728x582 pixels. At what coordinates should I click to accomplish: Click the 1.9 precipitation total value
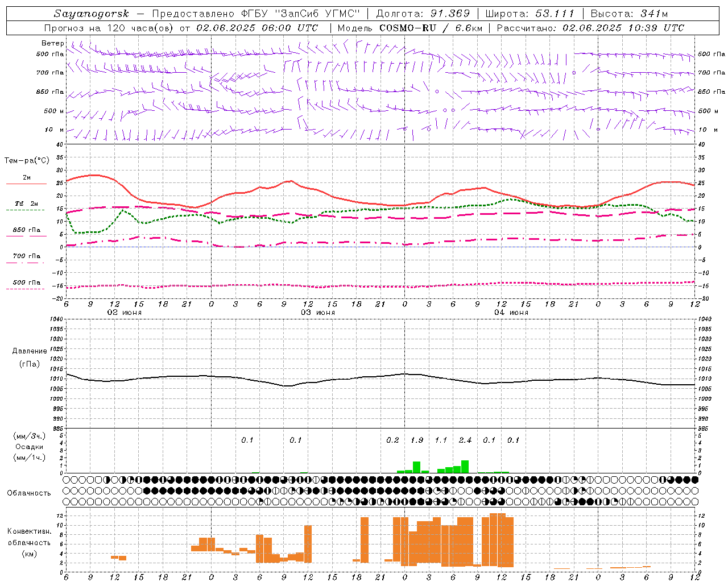click(x=417, y=440)
